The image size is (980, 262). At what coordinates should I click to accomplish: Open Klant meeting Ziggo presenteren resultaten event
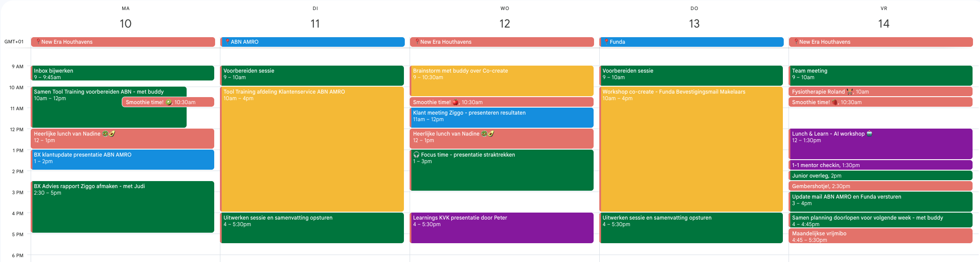click(502, 118)
